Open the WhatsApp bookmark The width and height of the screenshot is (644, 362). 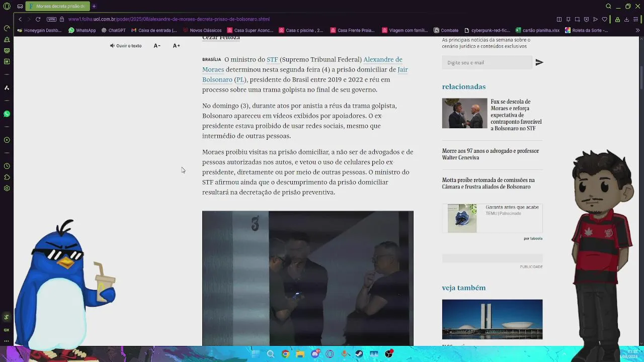(82, 30)
